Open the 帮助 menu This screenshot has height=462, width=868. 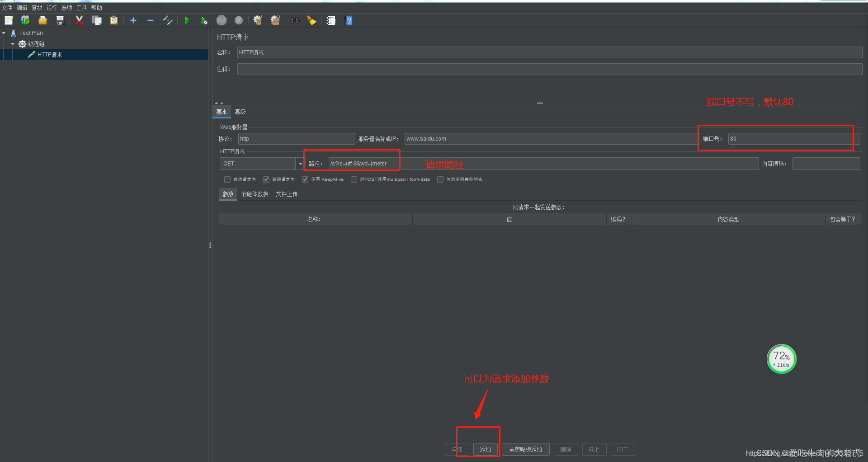[97, 8]
